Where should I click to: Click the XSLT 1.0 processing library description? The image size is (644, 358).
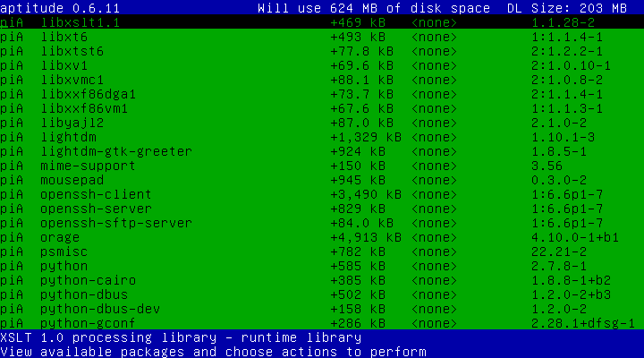181,337
